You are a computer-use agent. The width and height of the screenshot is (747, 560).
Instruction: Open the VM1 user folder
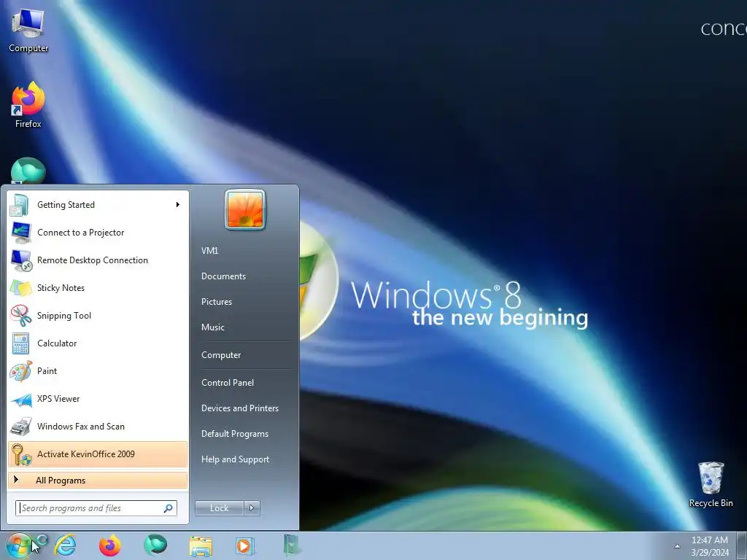pyautogui.click(x=209, y=251)
